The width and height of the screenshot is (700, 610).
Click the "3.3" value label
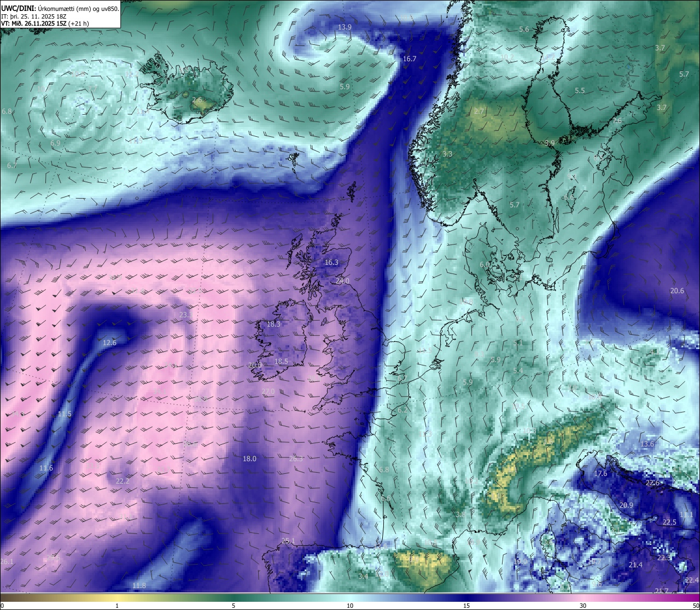click(447, 154)
